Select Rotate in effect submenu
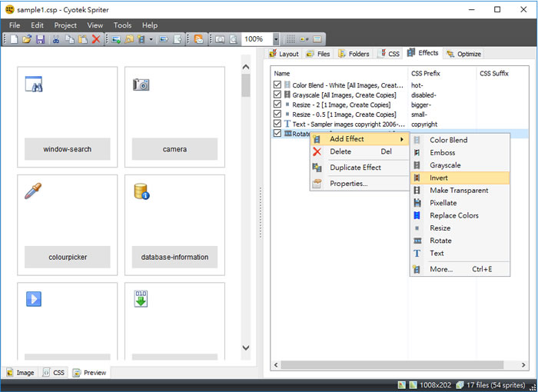 tap(460, 241)
